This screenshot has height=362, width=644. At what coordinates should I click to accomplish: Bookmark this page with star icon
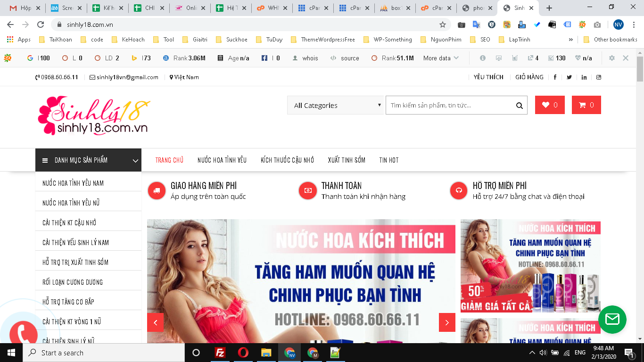442,25
